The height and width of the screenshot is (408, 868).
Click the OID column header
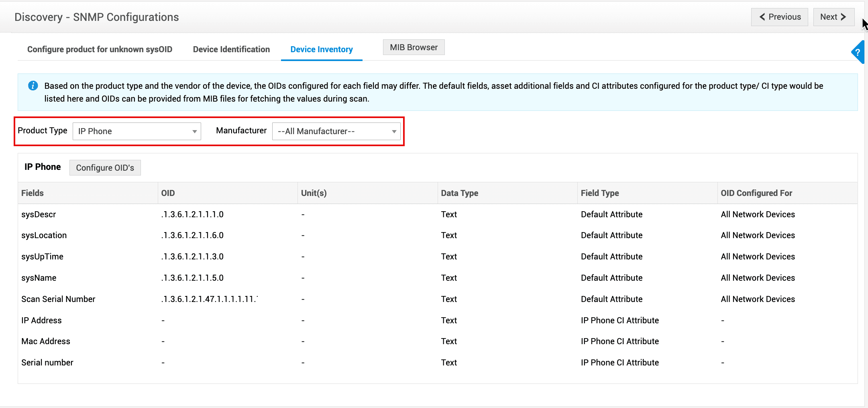(168, 193)
